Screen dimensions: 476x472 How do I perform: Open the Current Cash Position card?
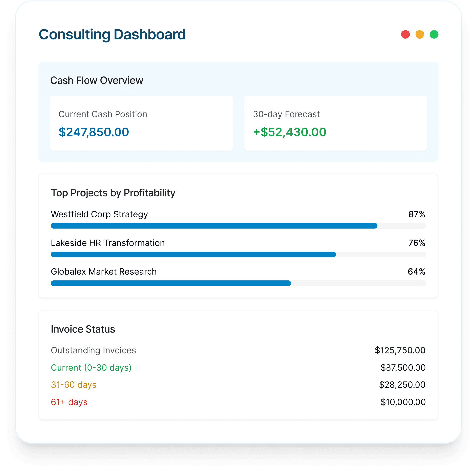tap(141, 123)
